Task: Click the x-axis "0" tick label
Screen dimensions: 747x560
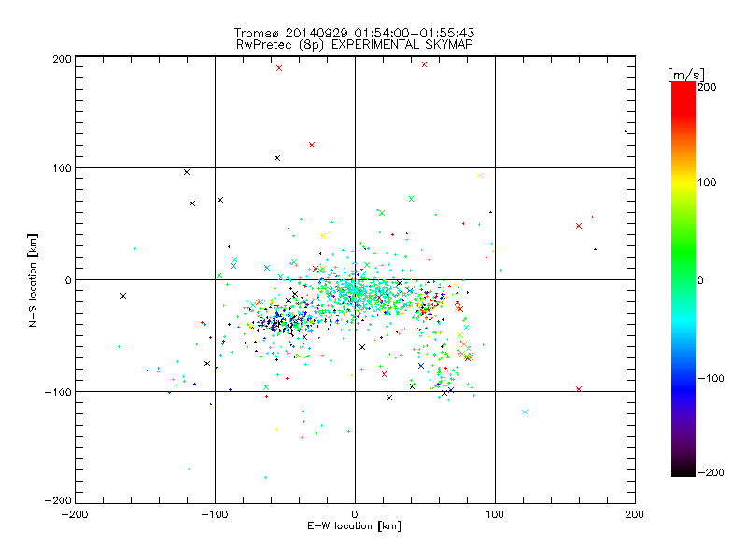Action: point(355,514)
